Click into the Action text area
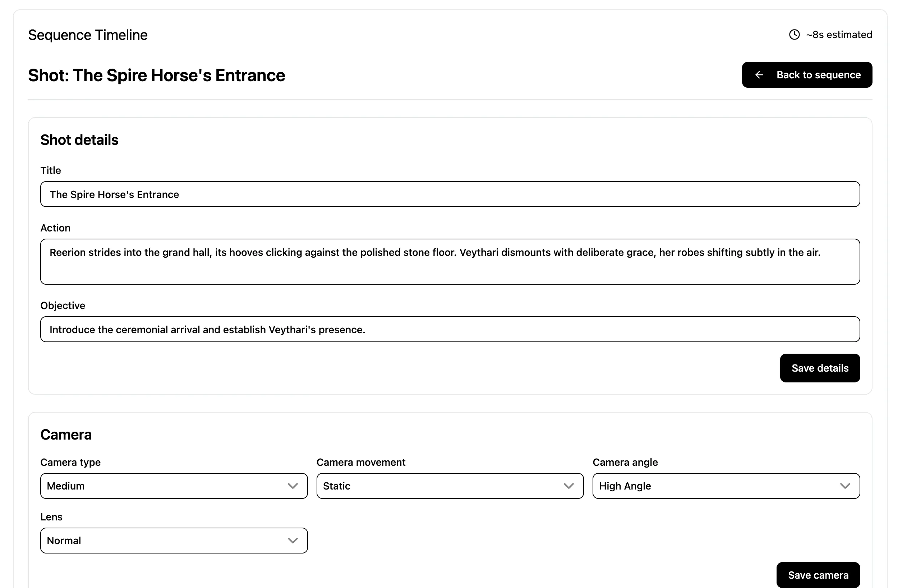The image size is (907, 588). (x=450, y=261)
